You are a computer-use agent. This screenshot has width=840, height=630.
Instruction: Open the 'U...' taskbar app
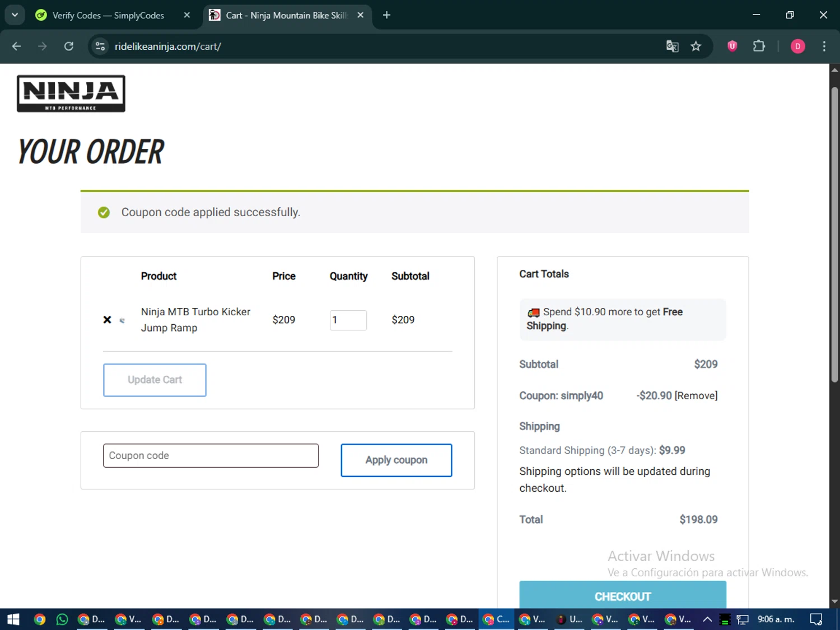coord(569,619)
